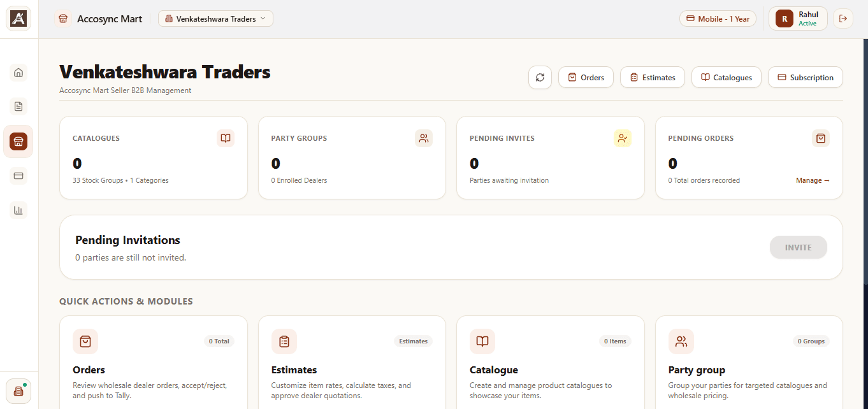
Task: Click the Mobile - 1 Year plan badge
Action: tap(718, 19)
